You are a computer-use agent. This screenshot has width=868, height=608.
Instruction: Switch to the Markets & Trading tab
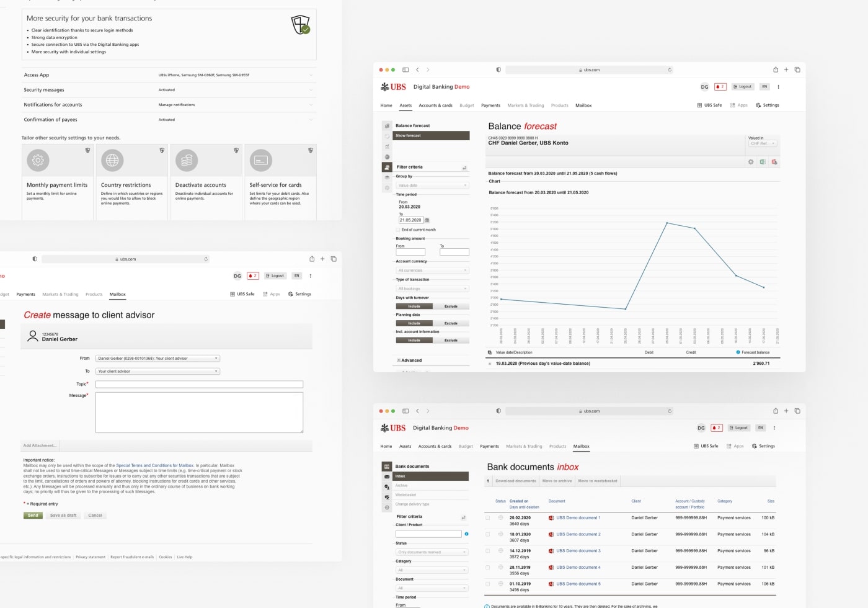click(x=525, y=105)
